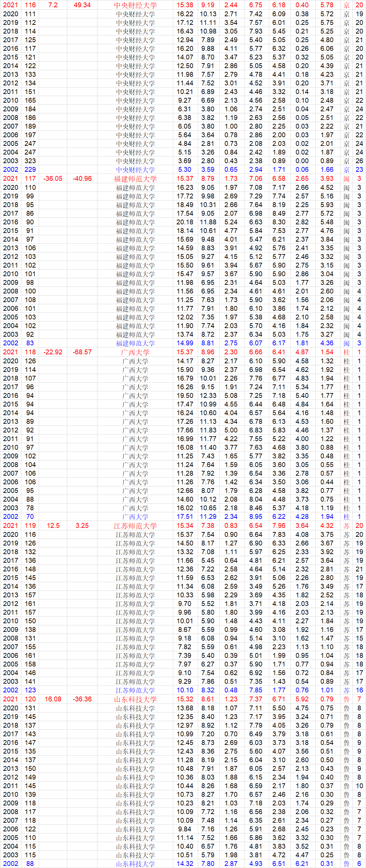Click the blue 中央财经大学 in 2002 row
This screenshot has height=868, width=366.
click(135, 170)
